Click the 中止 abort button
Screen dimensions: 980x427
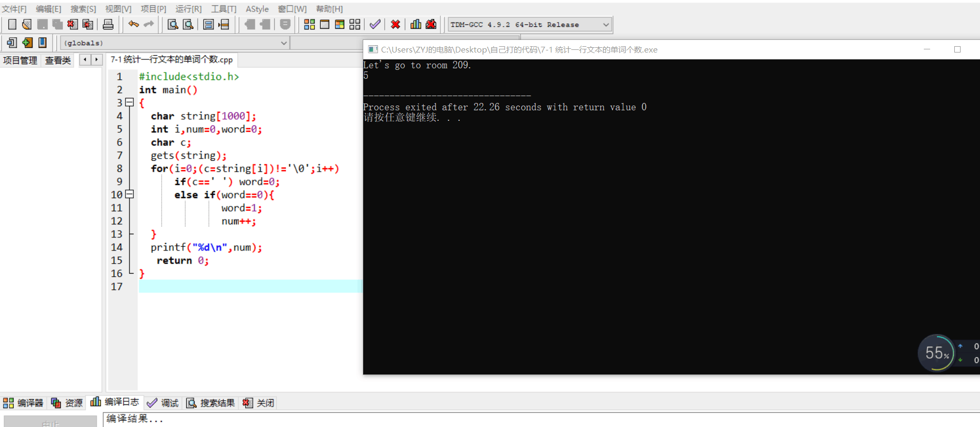tap(50, 422)
